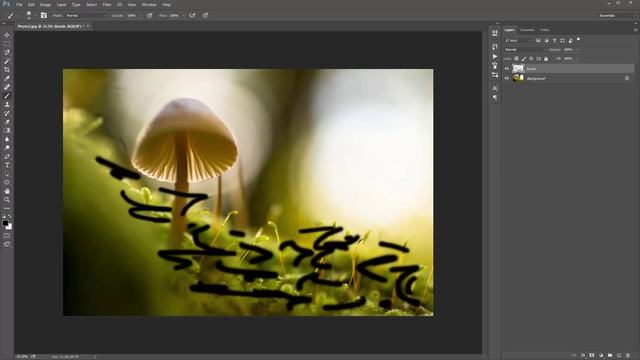Toggle lock all padlock icon
The image size is (640, 360).
coord(546,59)
